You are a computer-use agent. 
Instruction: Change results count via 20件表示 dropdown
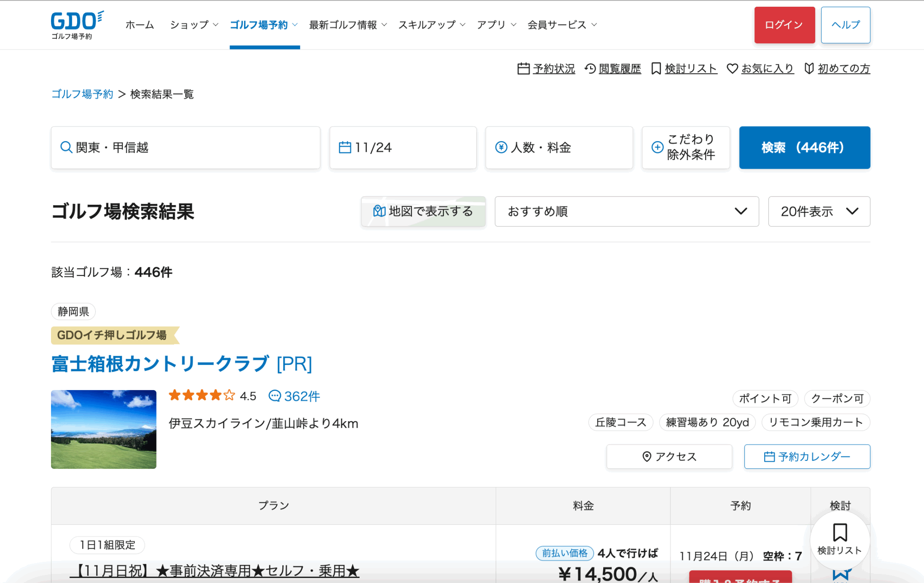[x=819, y=211]
